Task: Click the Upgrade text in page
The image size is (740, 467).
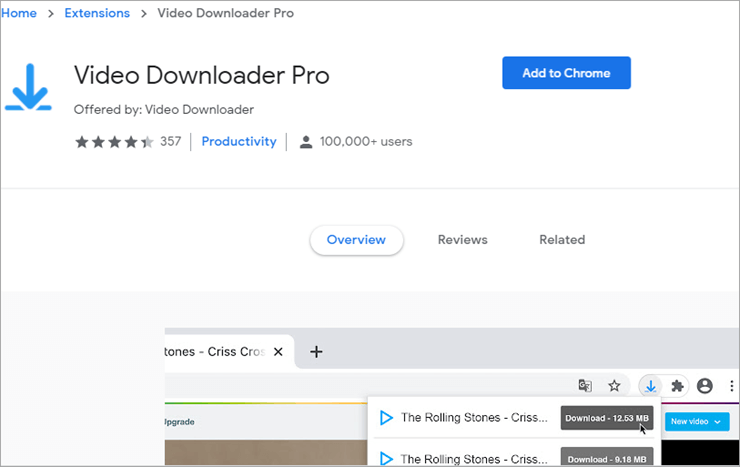Action: (x=179, y=422)
